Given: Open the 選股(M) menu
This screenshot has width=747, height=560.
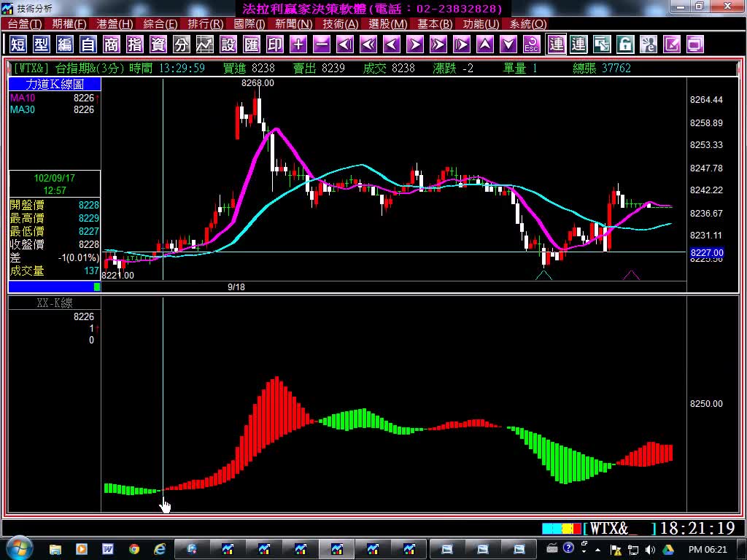Looking at the screenshot, I should tap(388, 24).
